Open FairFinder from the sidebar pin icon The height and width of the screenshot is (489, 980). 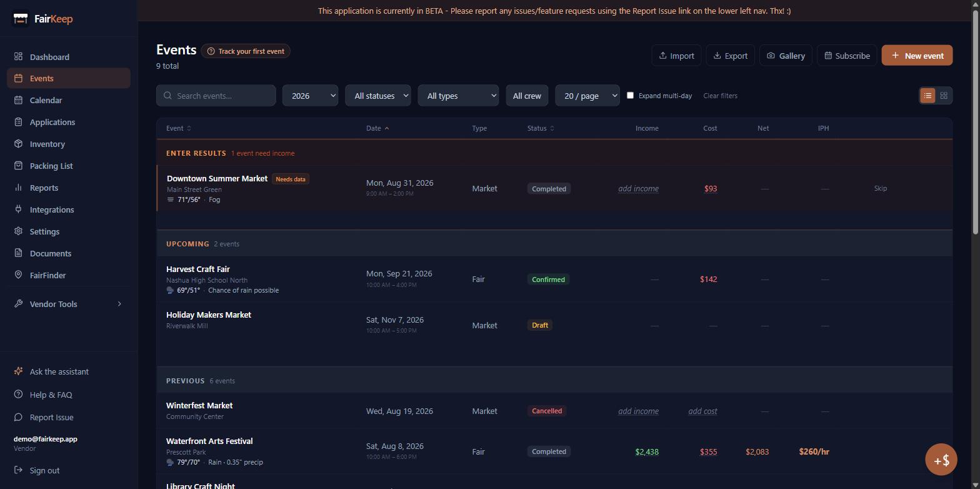pyautogui.click(x=18, y=275)
